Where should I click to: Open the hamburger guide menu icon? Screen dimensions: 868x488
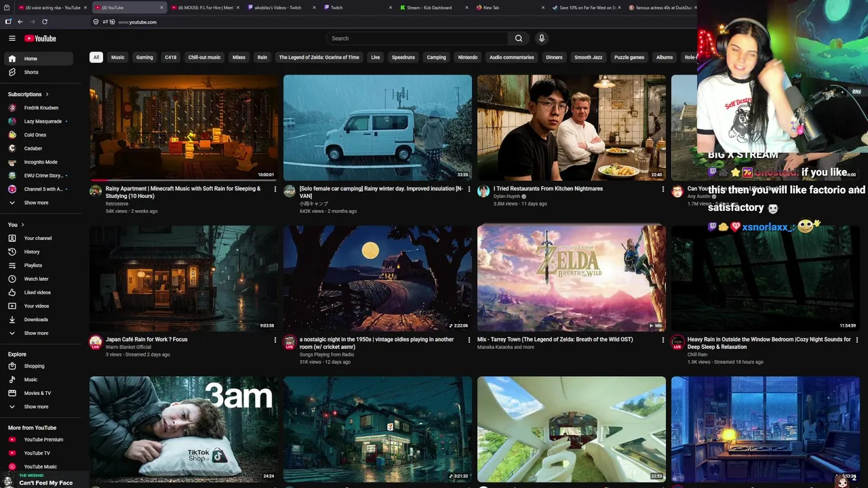pyautogui.click(x=12, y=39)
